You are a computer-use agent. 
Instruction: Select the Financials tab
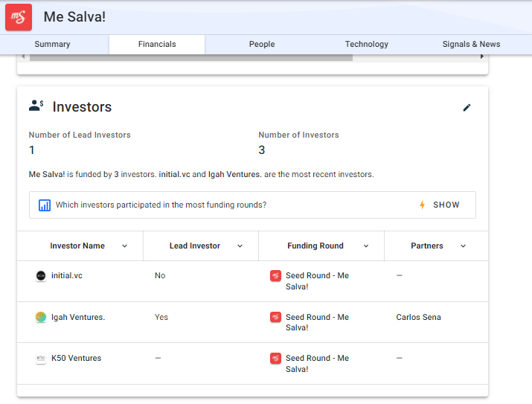157,44
